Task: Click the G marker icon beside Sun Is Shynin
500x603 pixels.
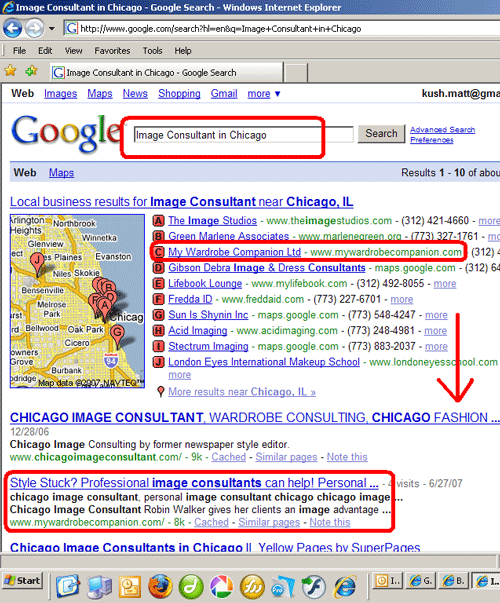Action: click(x=158, y=315)
